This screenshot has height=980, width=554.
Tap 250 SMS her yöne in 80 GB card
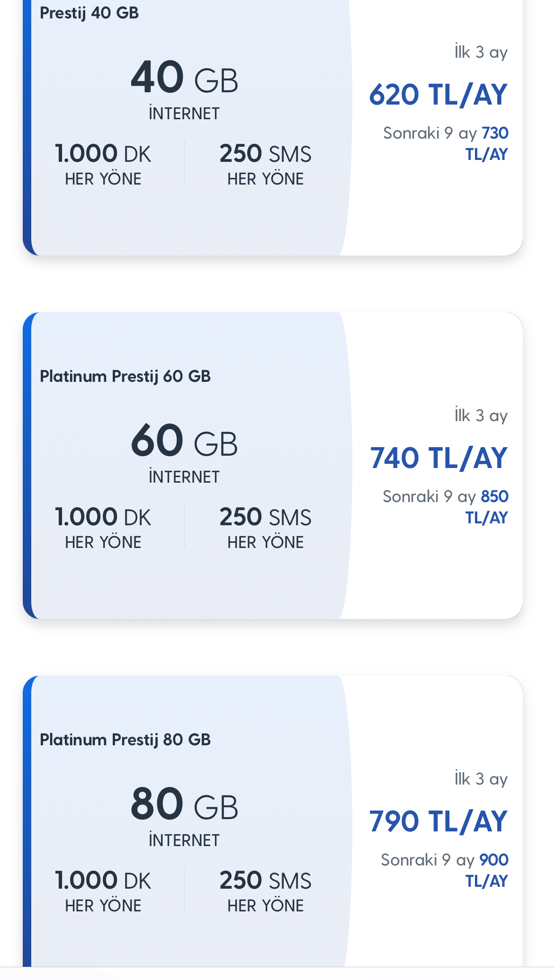tap(266, 891)
